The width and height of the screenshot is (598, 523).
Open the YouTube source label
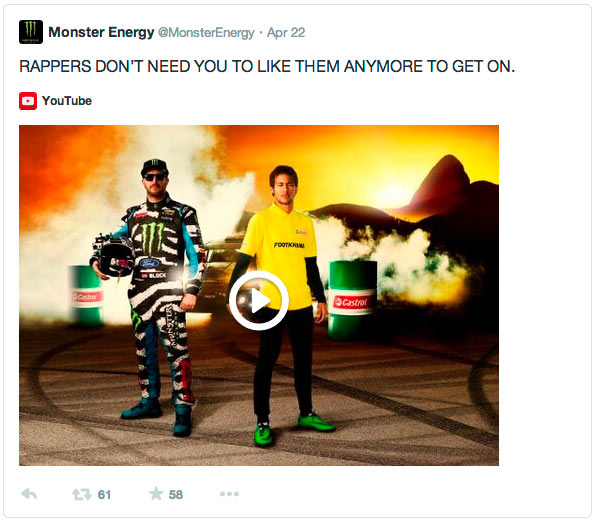click(x=67, y=101)
